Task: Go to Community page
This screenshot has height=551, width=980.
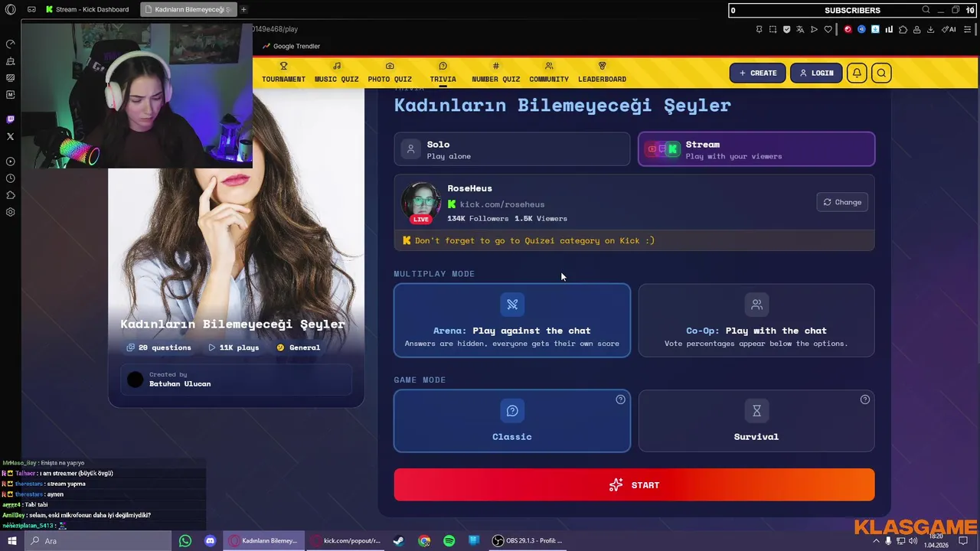Action: pos(549,73)
